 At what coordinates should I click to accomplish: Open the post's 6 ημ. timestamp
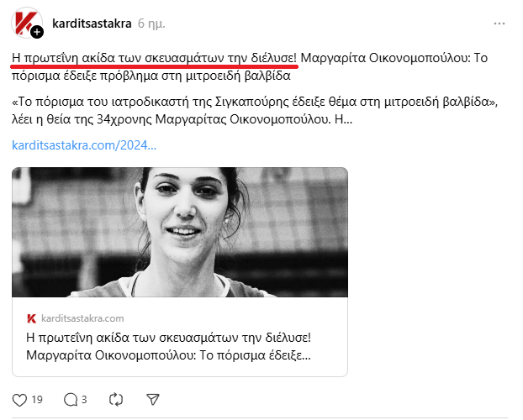click(x=151, y=24)
